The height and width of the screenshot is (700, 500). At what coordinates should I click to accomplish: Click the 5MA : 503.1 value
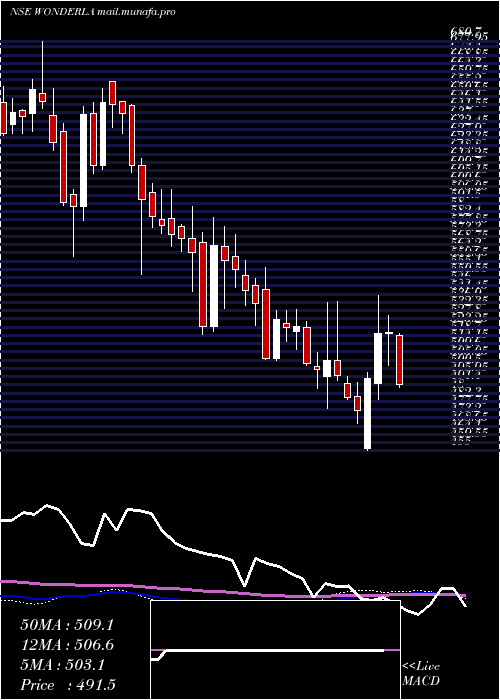(62, 665)
